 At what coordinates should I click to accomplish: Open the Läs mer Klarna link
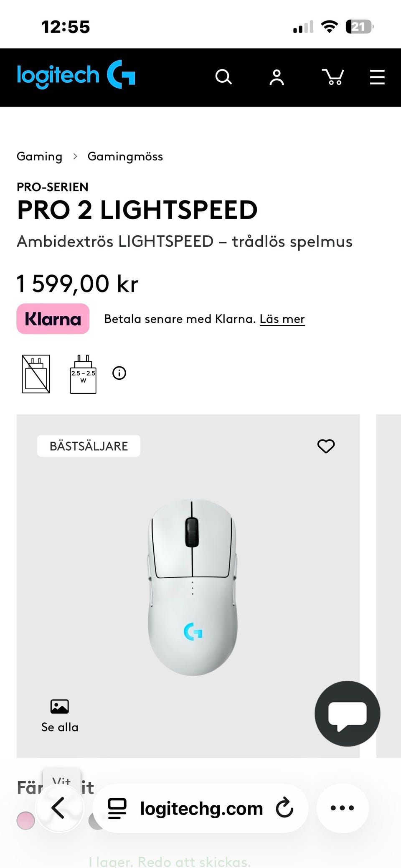coord(282,319)
